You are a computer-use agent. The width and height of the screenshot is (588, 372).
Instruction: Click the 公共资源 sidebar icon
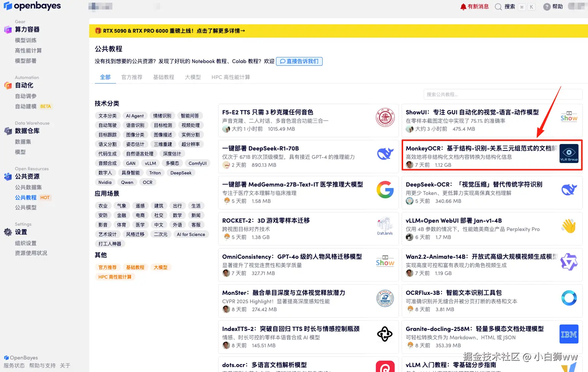click(x=8, y=177)
